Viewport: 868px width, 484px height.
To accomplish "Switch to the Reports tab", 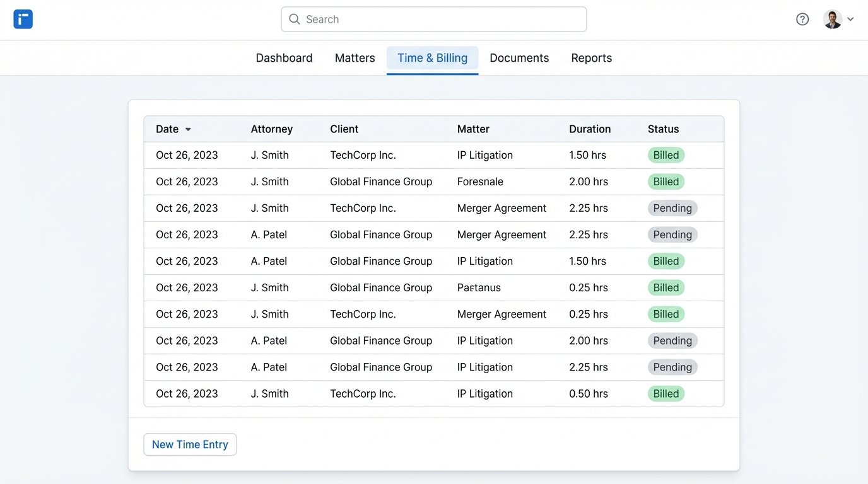I will pyautogui.click(x=591, y=57).
